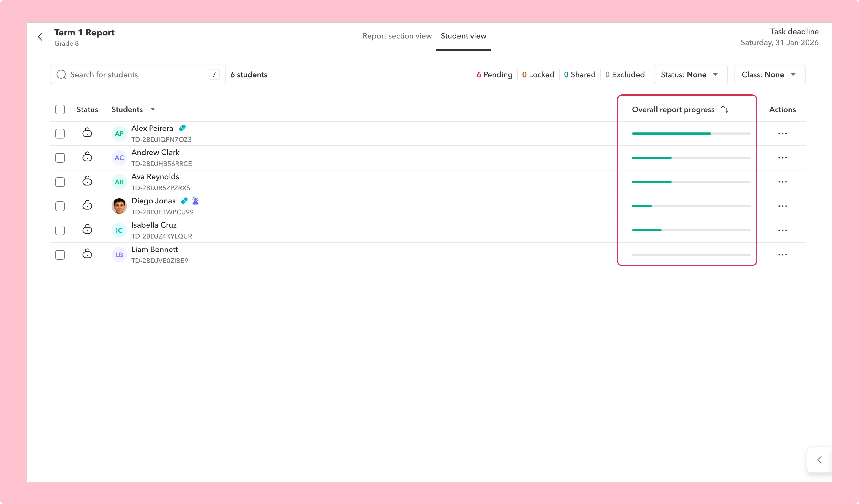Click the AC avatar for Andrew Clark
Viewport: 859px width, 504px height.
119,158
